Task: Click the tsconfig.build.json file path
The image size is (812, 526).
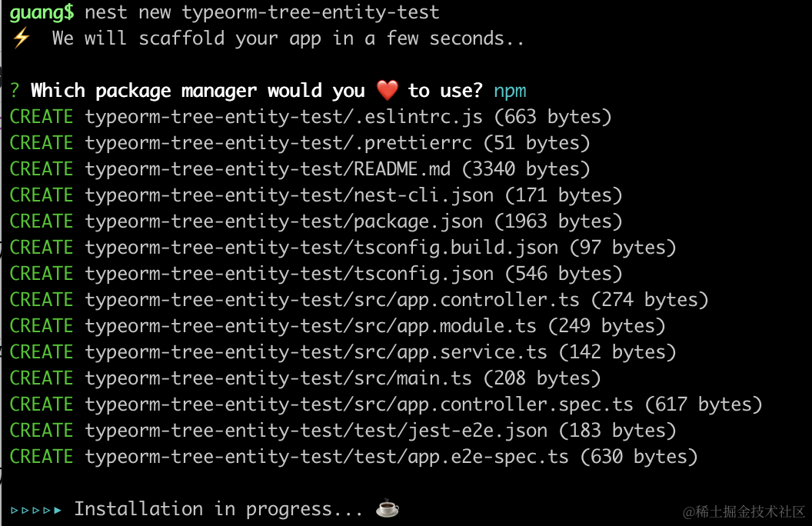Action: pos(321,248)
